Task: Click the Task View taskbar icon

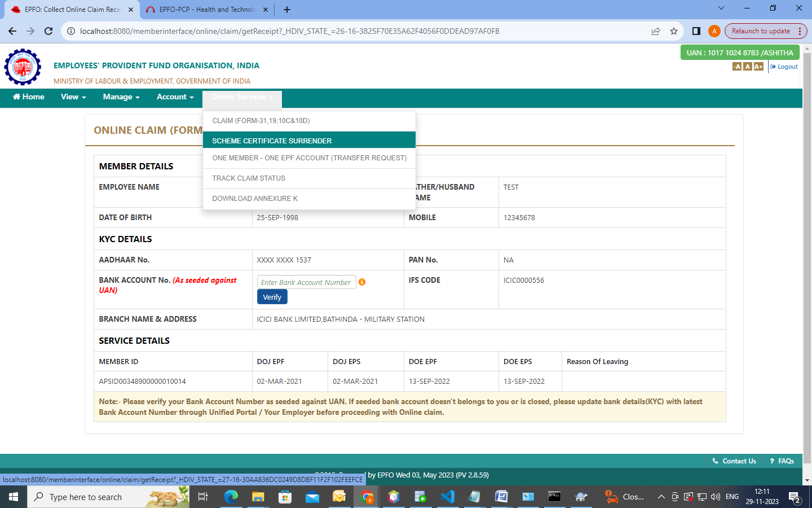Action: (203, 497)
